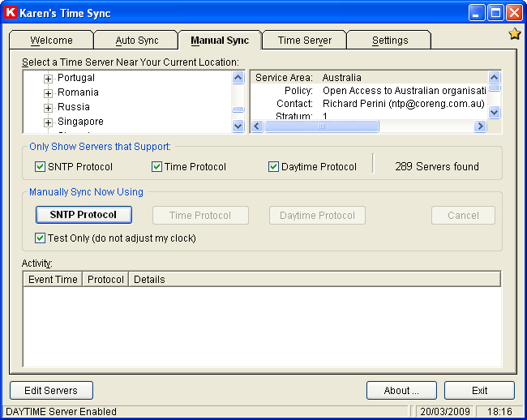The image size is (527, 420).
Task: Click the gold star icon
Action: [x=514, y=34]
